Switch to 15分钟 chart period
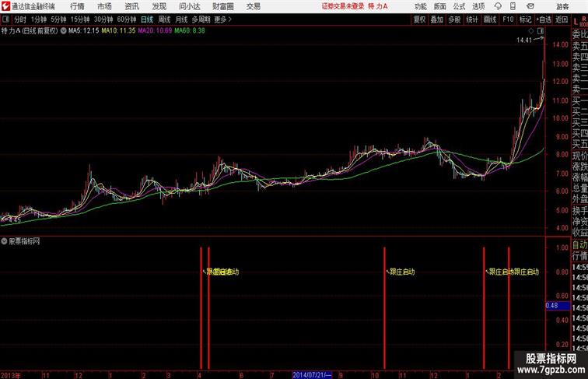Screen dimensions: 588x379 80,19
